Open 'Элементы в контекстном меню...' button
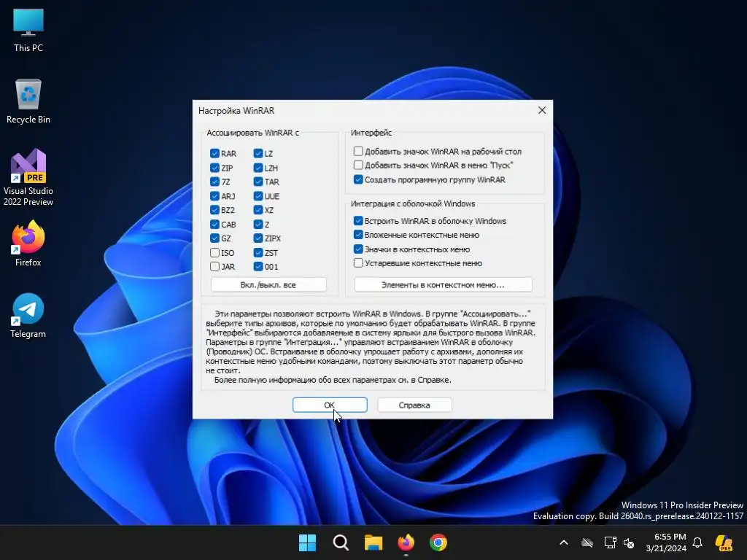Screen dimensions: 747x560 coord(443,285)
